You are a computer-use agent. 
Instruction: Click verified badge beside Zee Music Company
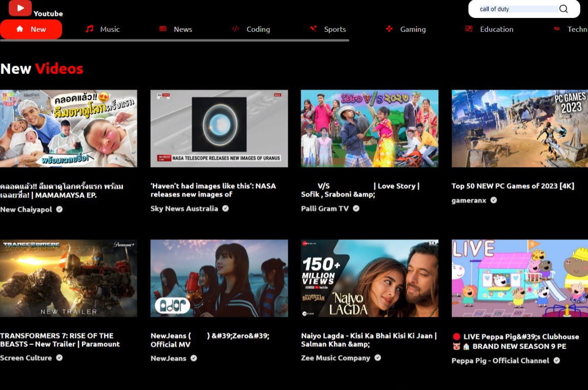click(377, 358)
